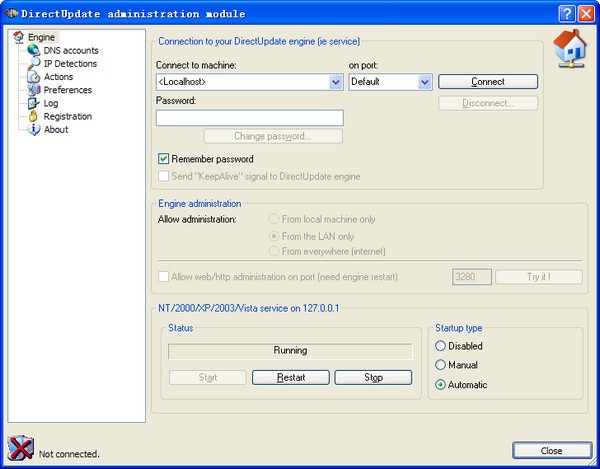Click the About info icon

(33, 129)
